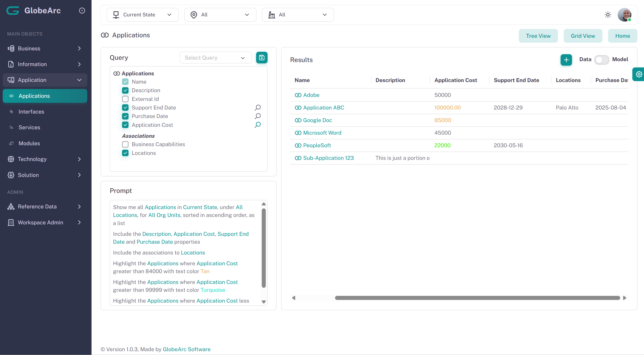This screenshot has height=355, width=644.
Task: Enable the External Id checkbox
Action: point(125,99)
